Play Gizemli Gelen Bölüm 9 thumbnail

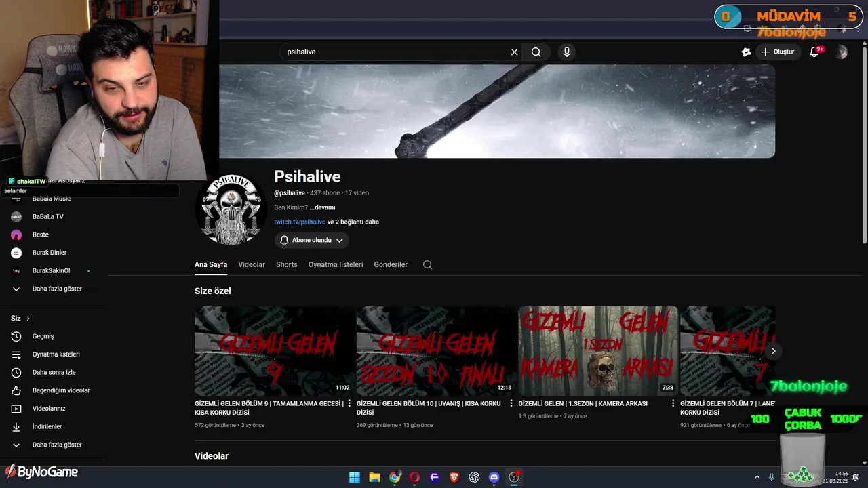pos(275,350)
